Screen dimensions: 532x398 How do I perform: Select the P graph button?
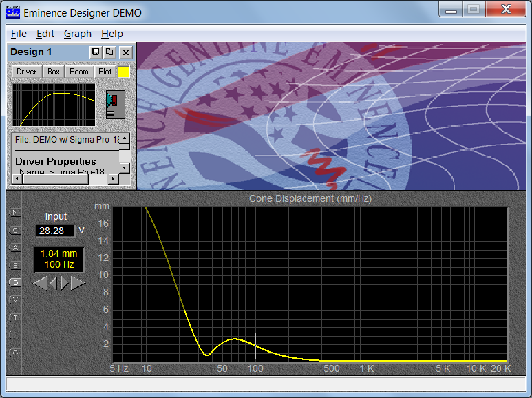[15, 335]
